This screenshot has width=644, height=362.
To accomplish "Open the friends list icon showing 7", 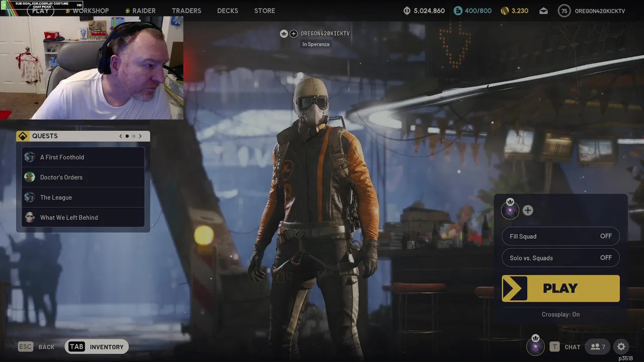I will pos(598,347).
